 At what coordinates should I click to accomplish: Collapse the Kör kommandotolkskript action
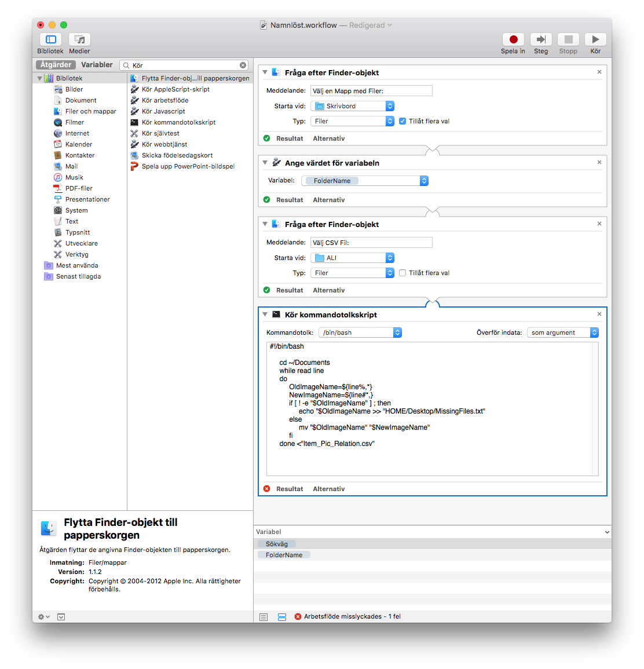coord(265,315)
